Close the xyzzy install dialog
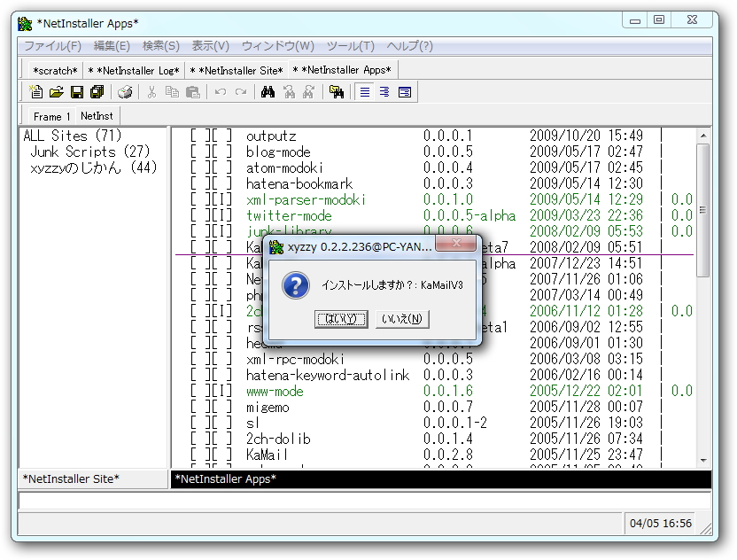Viewport: 737px width, 560px height. [456, 243]
